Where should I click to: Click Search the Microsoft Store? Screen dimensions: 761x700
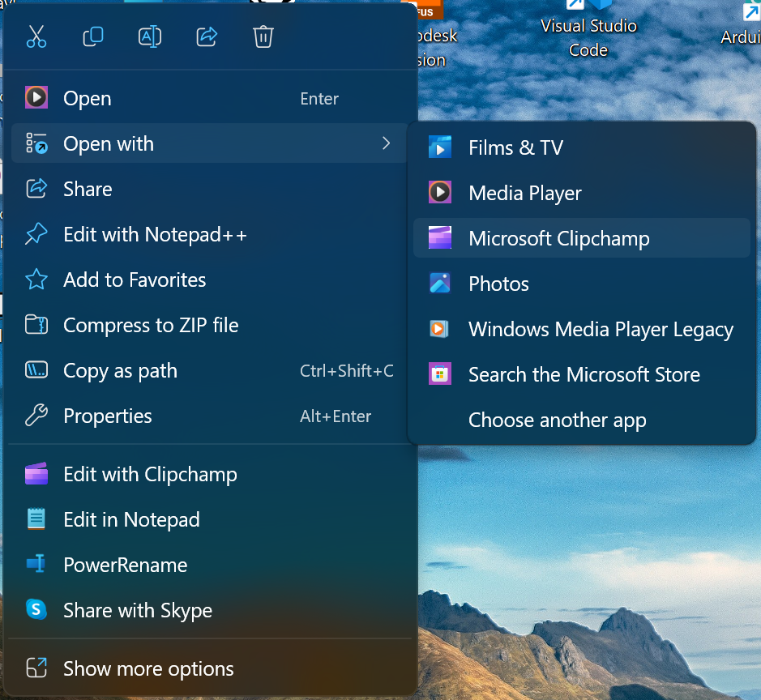581,374
